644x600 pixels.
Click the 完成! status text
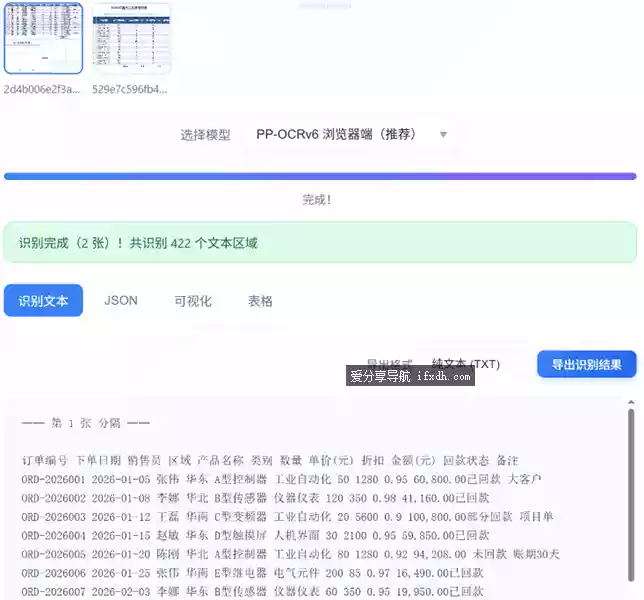click(x=317, y=200)
